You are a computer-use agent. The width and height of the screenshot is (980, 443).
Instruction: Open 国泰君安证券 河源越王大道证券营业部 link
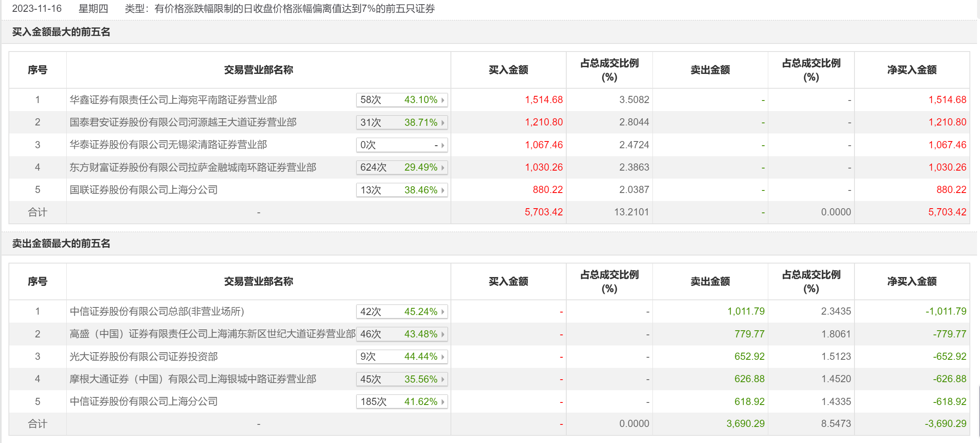point(183,122)
